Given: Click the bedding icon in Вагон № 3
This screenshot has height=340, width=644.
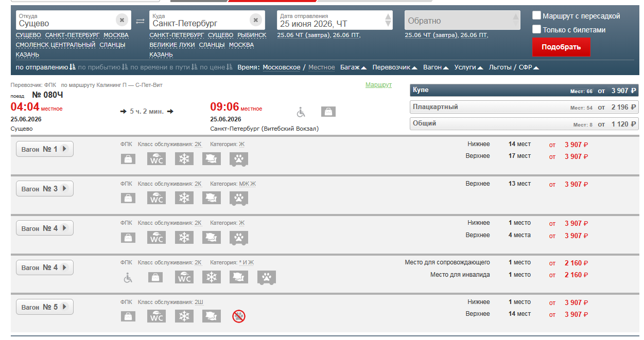Looking at the screenshot, I should point(212,198).
